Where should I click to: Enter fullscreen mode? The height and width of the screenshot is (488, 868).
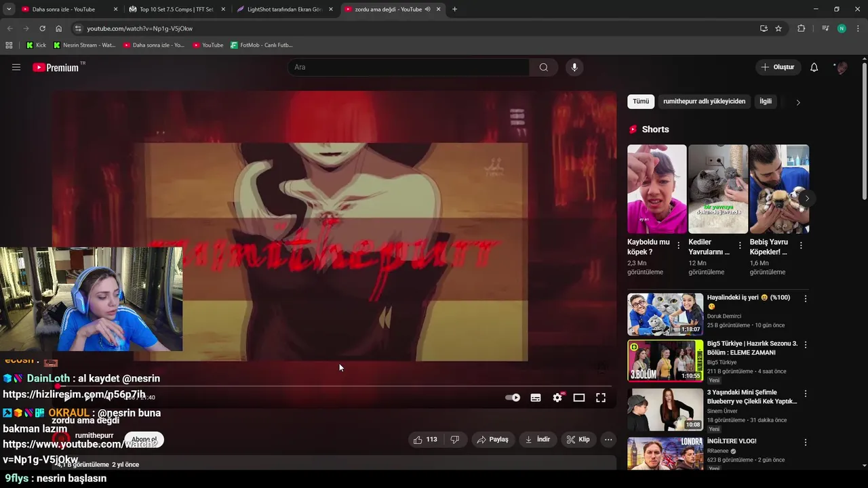(601, 398)
